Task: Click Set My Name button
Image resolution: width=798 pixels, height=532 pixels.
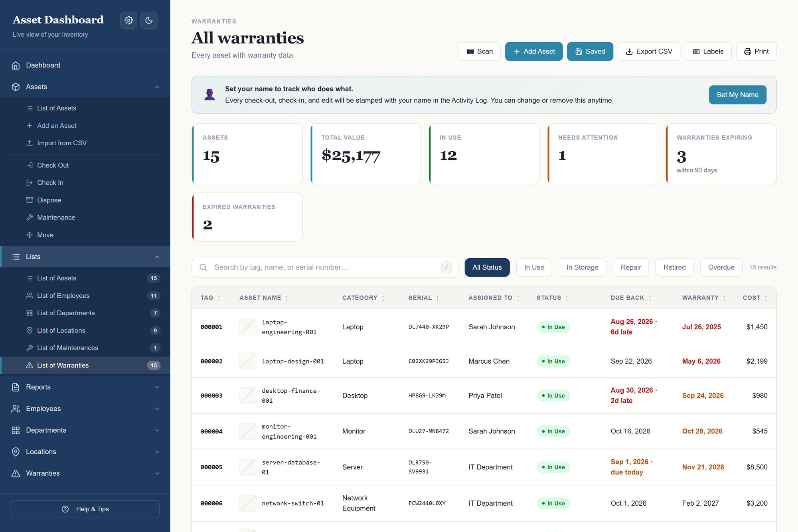Action: [737, 95]
